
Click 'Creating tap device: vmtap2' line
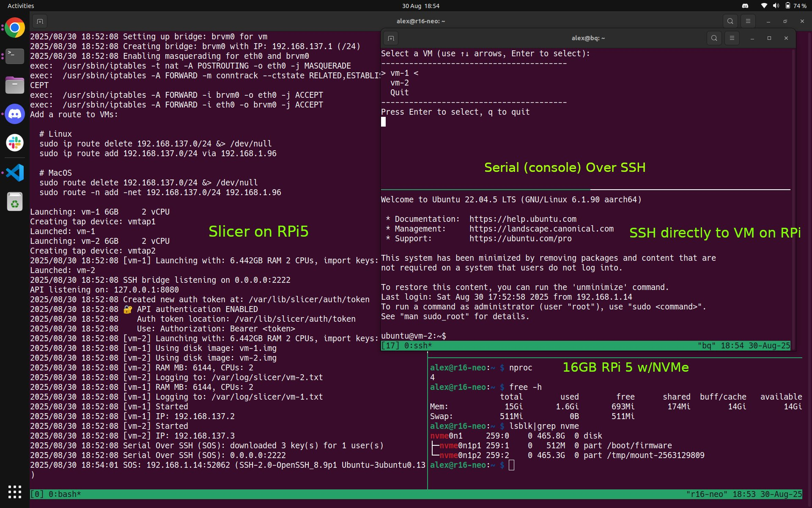pyautogui.click(x=93, y=251)
